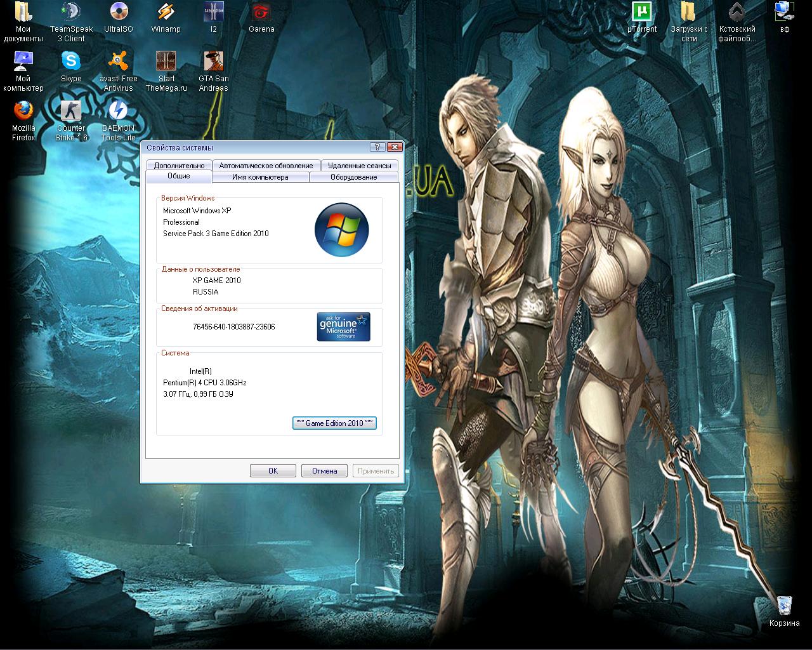
Task: Open the Имя компьютера tab
Action: click(260, 177)
